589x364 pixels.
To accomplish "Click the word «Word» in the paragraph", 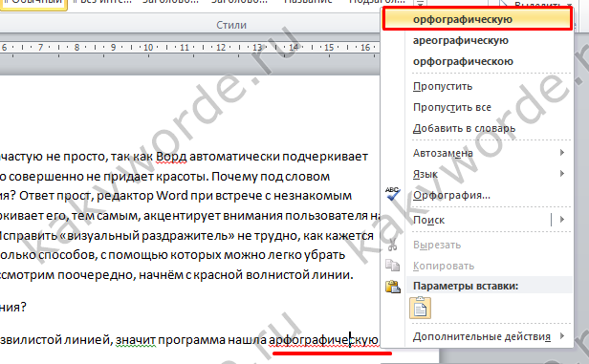I will 172,196.
